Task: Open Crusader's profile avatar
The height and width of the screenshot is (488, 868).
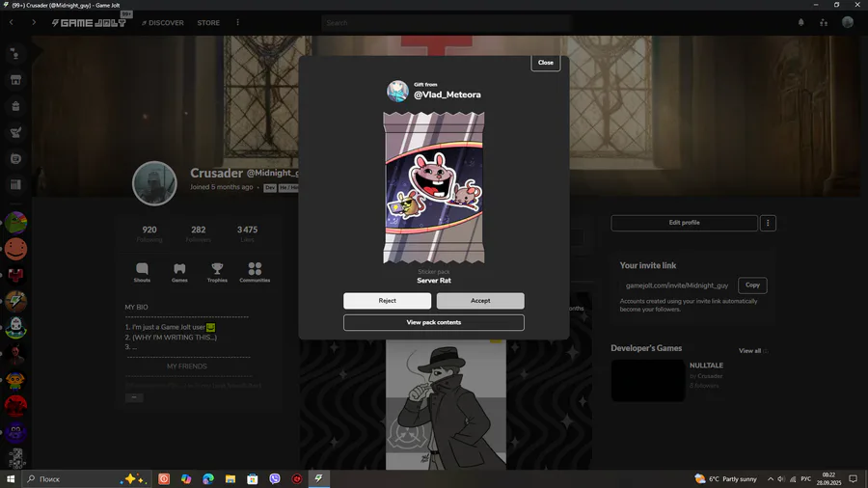Action: (x=154, y=183)
